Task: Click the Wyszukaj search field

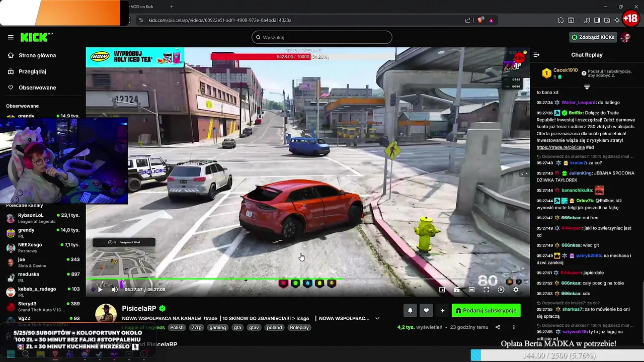Action: (x=322, y=37)
